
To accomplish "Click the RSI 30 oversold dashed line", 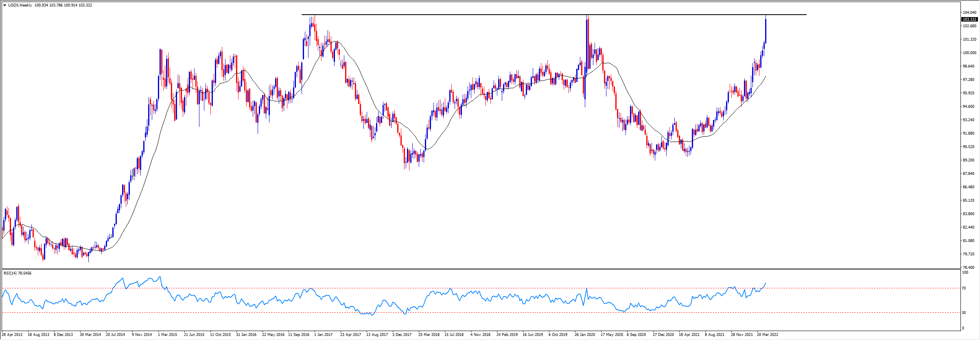I will pyautogui.click(x=488, y=312).
